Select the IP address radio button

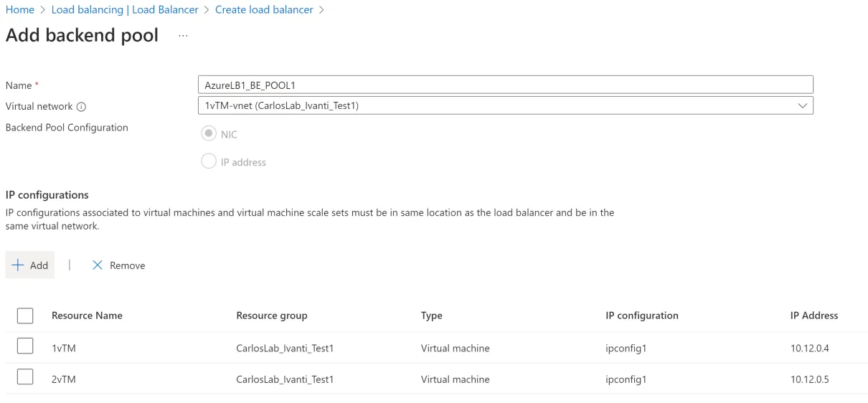(209, 161)
